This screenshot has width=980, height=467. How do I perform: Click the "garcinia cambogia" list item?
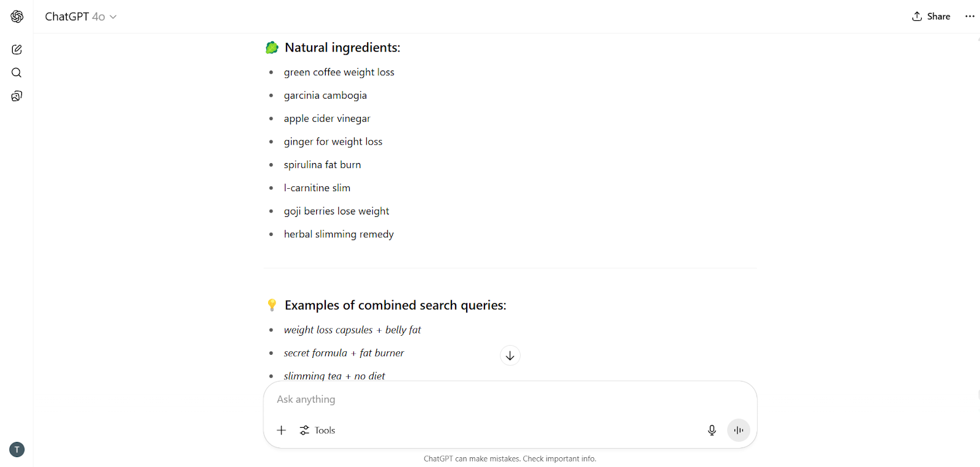tap(325, 96)
